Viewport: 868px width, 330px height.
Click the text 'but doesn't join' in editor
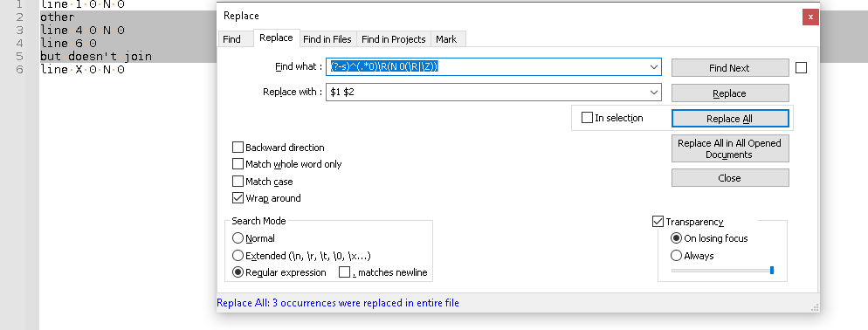(x=96, y=56)
